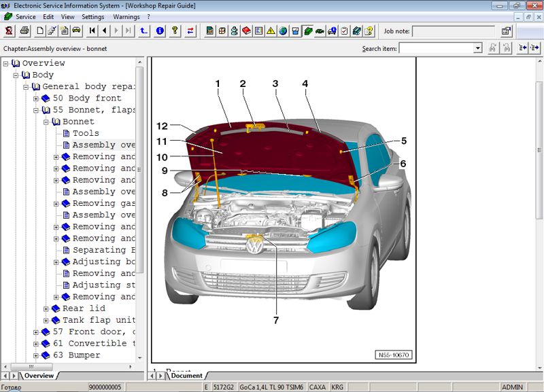Click the documents with checkmark icon
This screenshot has width=544, height=392.
[x=52, y=31]
